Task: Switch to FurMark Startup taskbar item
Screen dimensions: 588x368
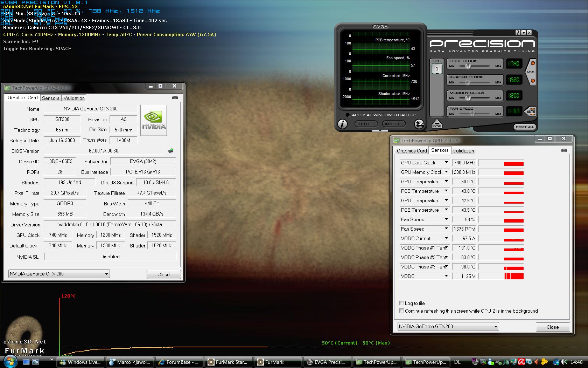Action: [x=229, y=362]
